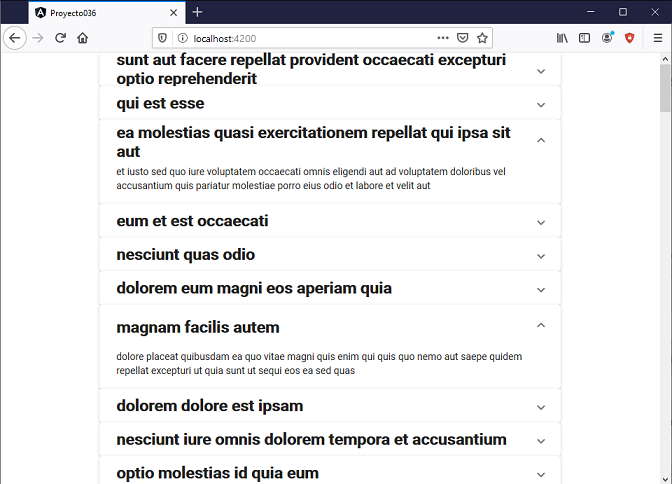Viewport: 672px width, 484px height.
Task: Collapse the 'magnam facilis autem' panel chevron
Action: click(541, 325)
